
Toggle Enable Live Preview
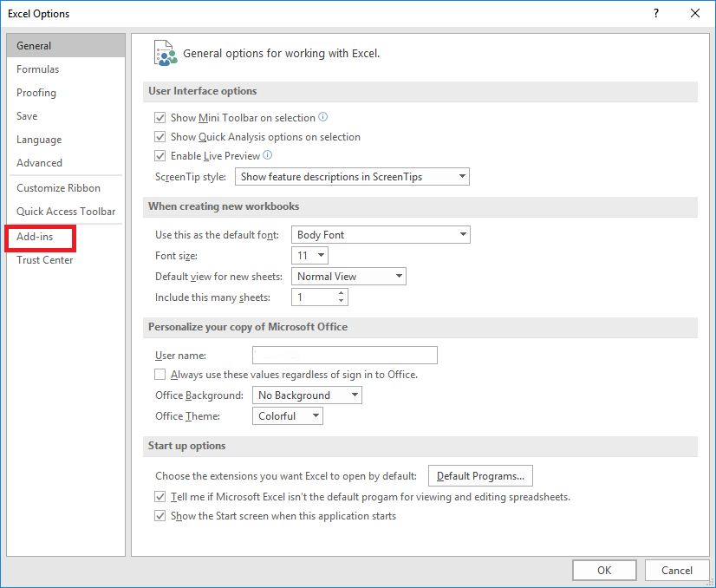(x=160, y=156)
